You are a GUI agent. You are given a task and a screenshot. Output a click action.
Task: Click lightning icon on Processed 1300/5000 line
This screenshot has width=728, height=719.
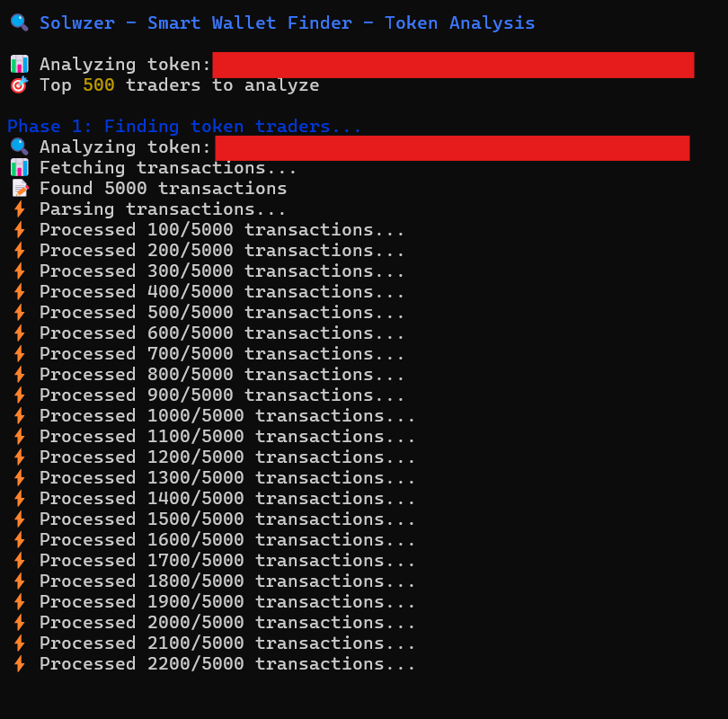[x=19, y=477]
